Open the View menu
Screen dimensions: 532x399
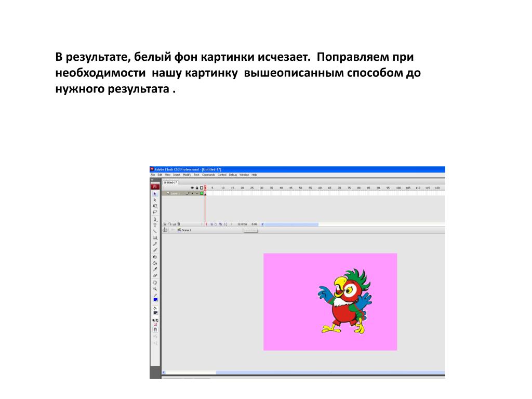point(168,175)
